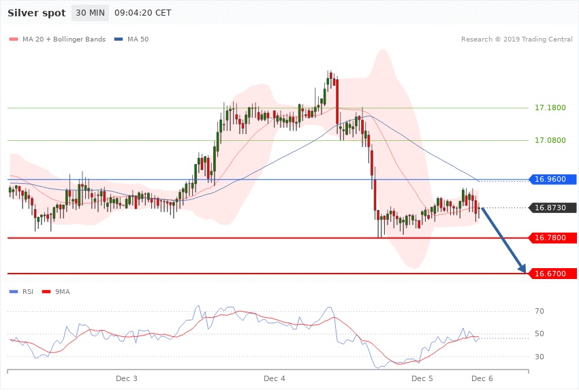Click the Silver spot chart title
The image size is (579, 392).
[37, 13]
